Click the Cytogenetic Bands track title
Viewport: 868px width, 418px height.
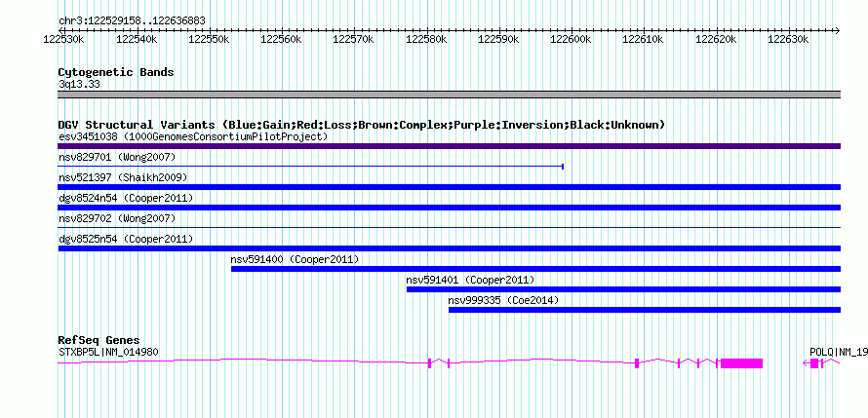coord(116,72)
